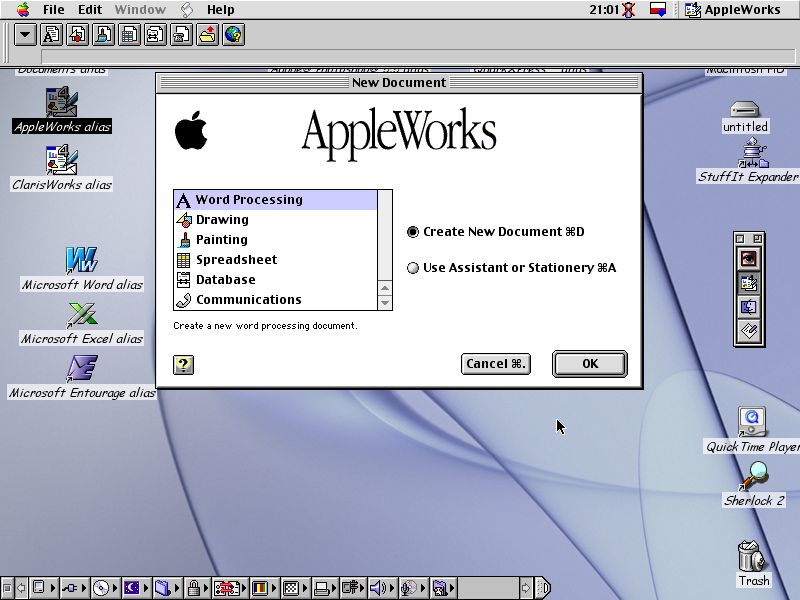The height and width of the screenshot is (600, 800).
Task: Select Drawing in the document type list
Action: (x=276, y=220)
